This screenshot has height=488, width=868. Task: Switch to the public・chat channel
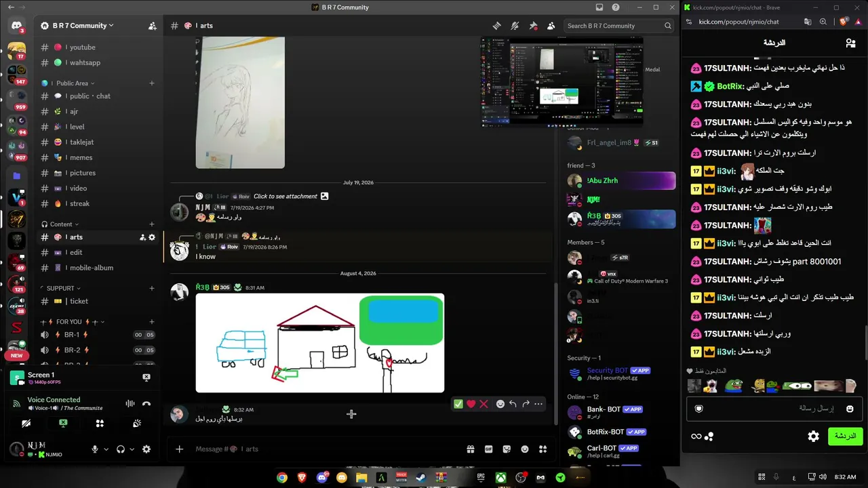98,96
